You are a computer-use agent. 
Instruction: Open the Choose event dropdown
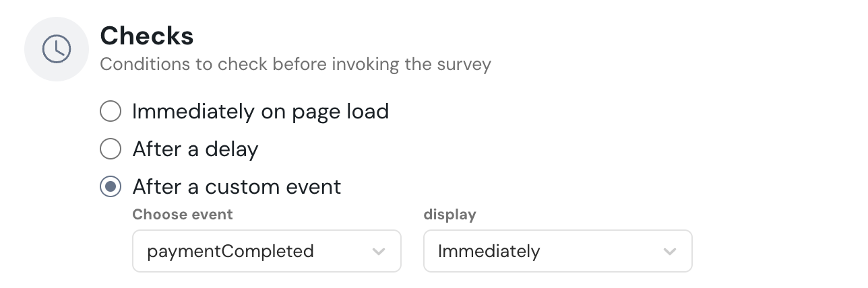pos(267,252)
